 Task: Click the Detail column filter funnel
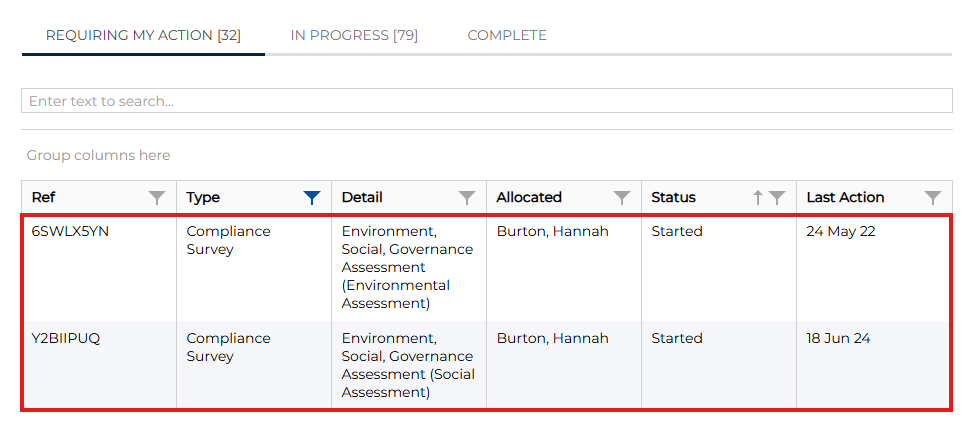tap(467, 198)
